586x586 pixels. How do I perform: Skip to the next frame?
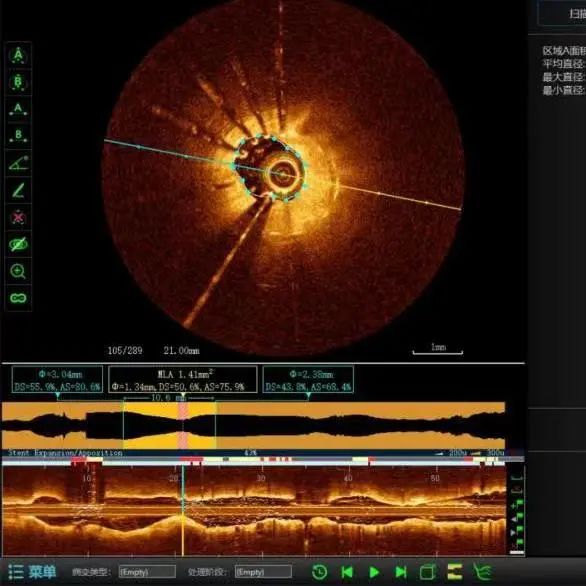(x=401, y=572)
